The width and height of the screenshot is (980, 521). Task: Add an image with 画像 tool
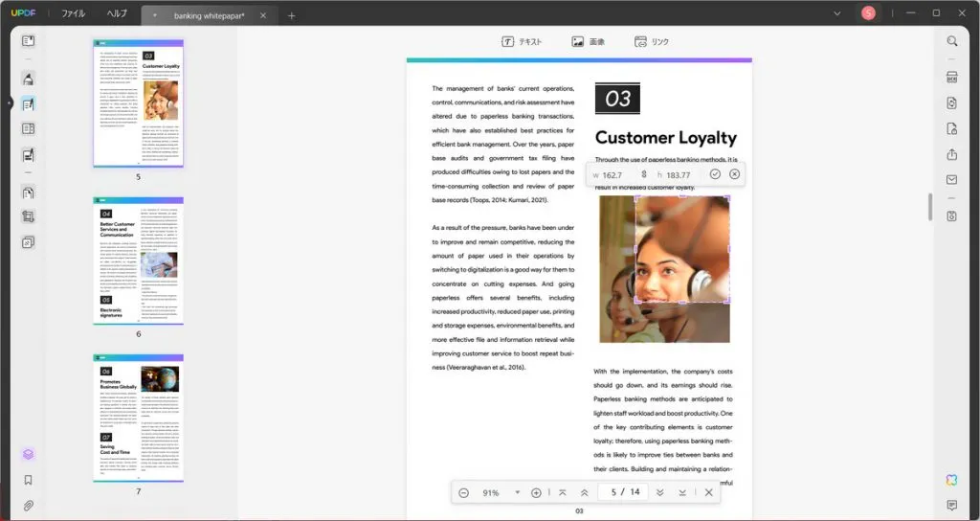click(589, 42)
